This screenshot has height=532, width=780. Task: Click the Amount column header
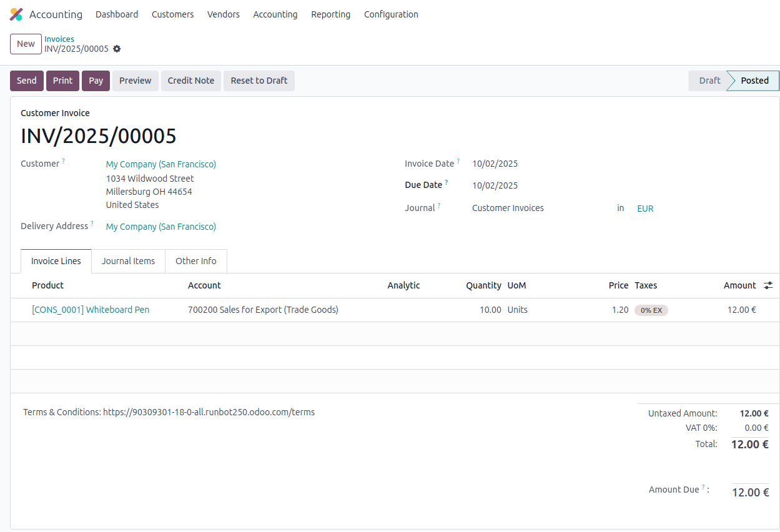pyautogui.click(x=740, y=285)
